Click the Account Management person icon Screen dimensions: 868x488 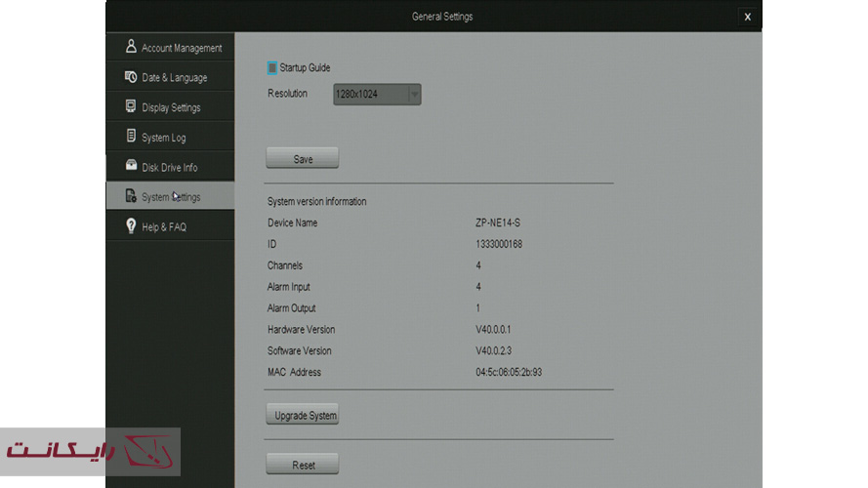pyautogui.click(x=131, y=47)
